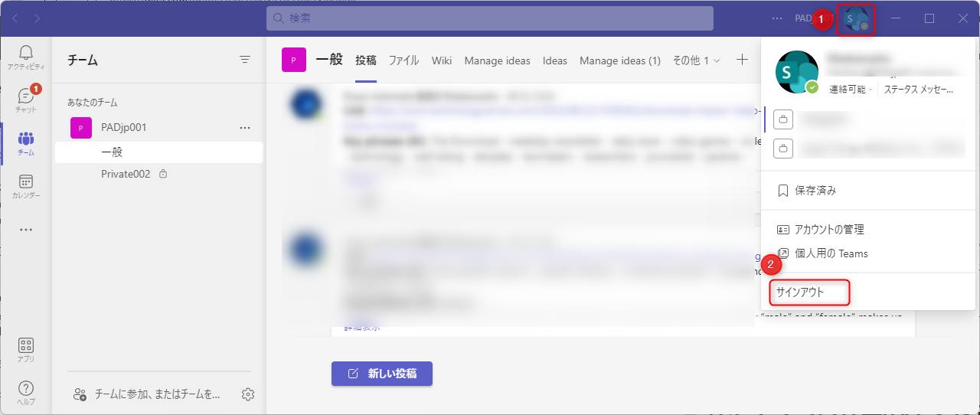
Task: Open settings and more ellipsis in title bar
Action: (x=778, y=18)
